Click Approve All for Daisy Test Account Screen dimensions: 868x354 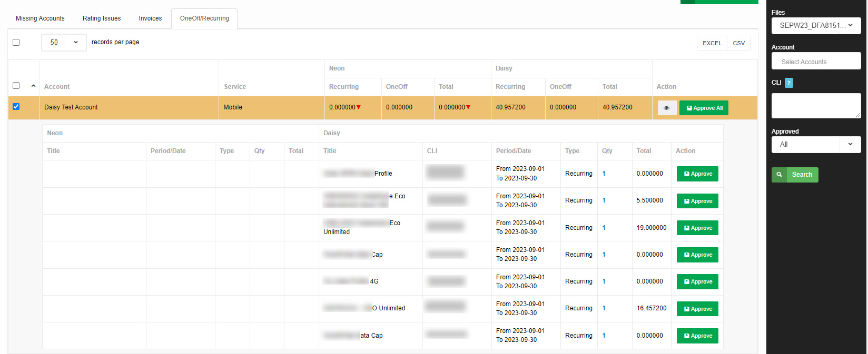[x=704, y=108]
